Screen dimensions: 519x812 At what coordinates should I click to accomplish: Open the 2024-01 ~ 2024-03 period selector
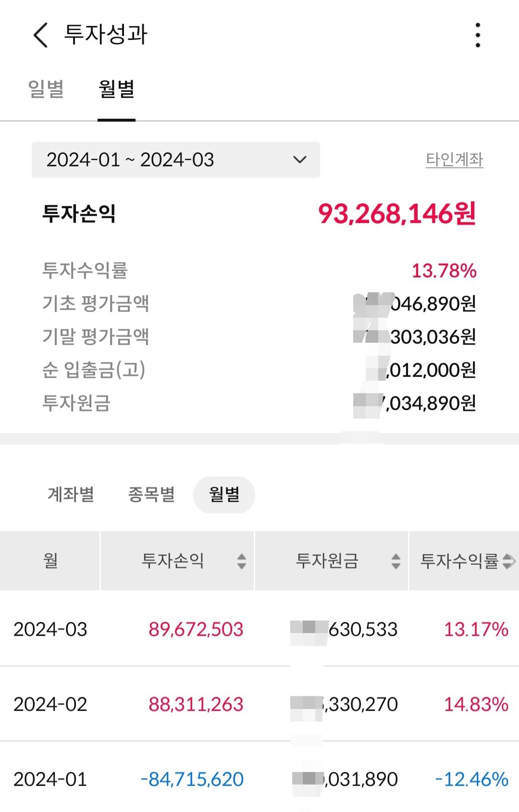click(x=176, y=160)
